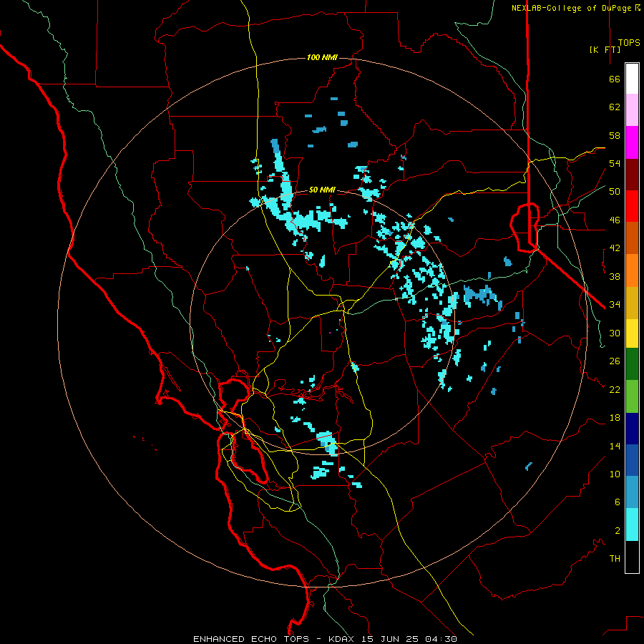
Task: Click the '26' legend value
Action: [x=615, y=361]
